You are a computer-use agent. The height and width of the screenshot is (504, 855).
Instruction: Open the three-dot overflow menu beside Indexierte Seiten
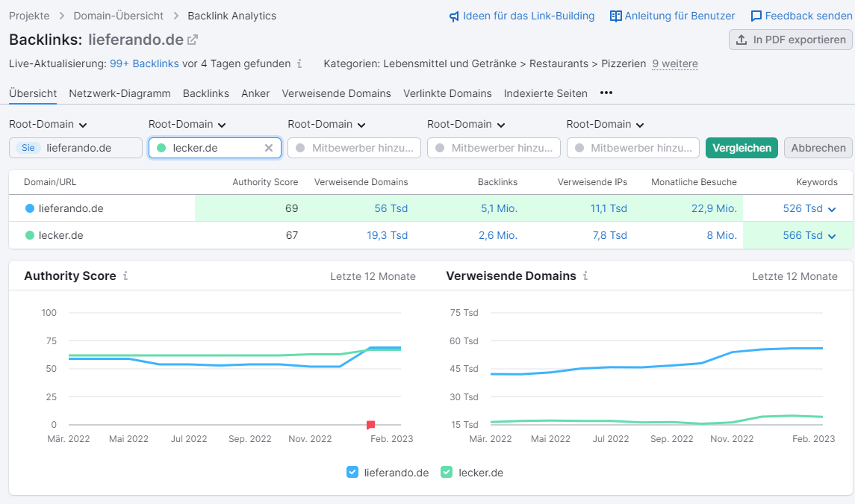click(606, 93)
